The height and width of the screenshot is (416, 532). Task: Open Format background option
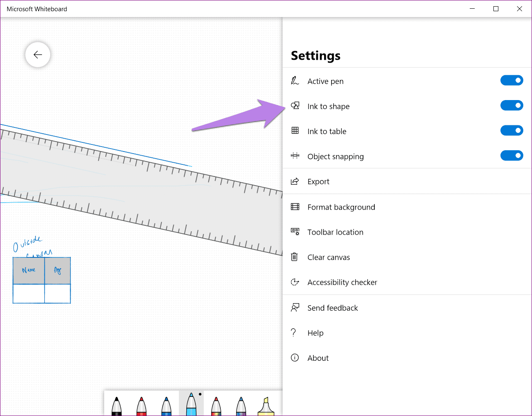pyautogui.click(x=407, y=207)
